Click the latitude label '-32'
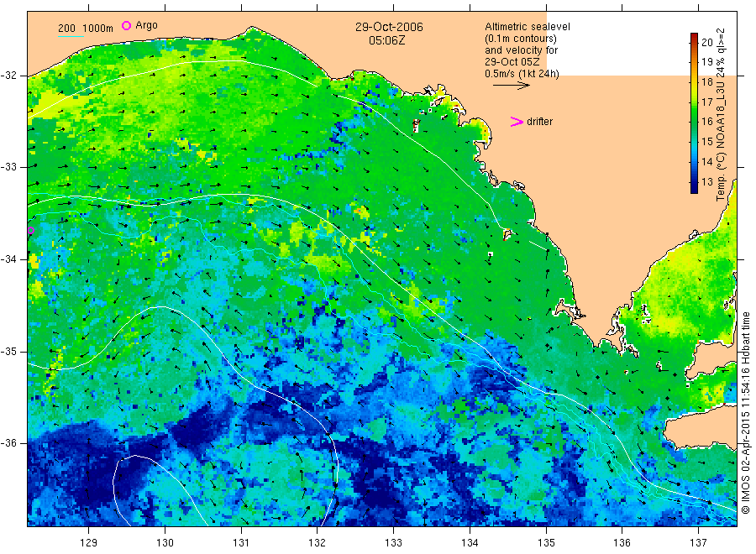The image size is (756, 554). [8, 76]
